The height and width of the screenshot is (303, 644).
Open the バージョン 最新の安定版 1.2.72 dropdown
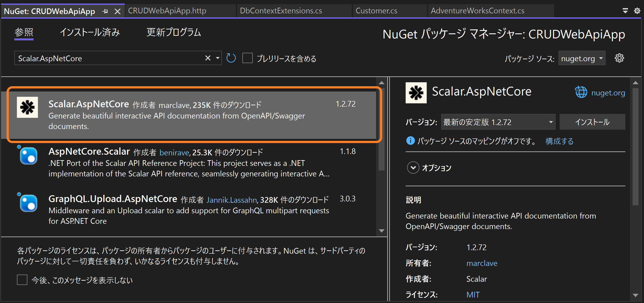coord(498,122)
